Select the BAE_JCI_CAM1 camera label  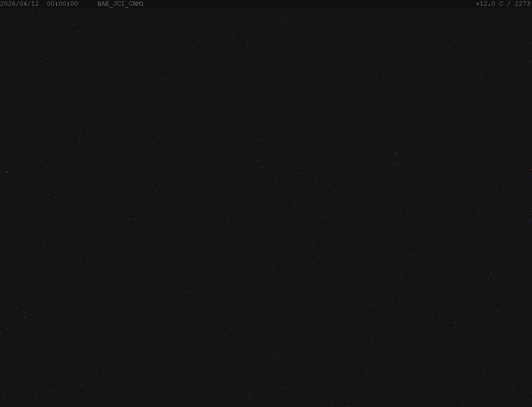[x=121, y=4]
